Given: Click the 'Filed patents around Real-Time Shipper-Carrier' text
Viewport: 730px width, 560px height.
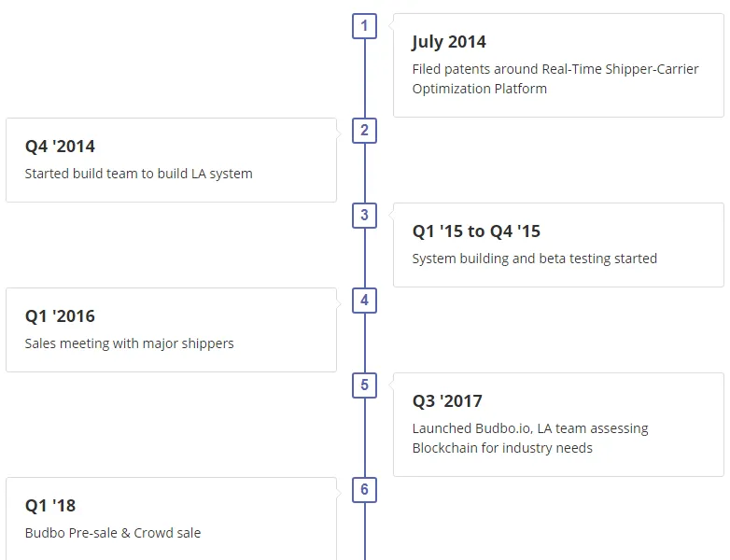Looking at the screenshot, I should (x=555, y=69).
